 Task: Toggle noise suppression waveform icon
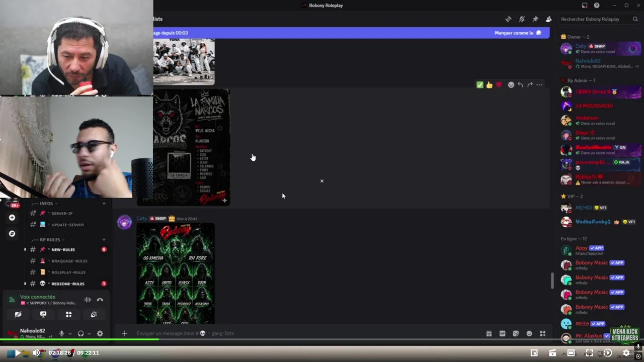point(88,300)
